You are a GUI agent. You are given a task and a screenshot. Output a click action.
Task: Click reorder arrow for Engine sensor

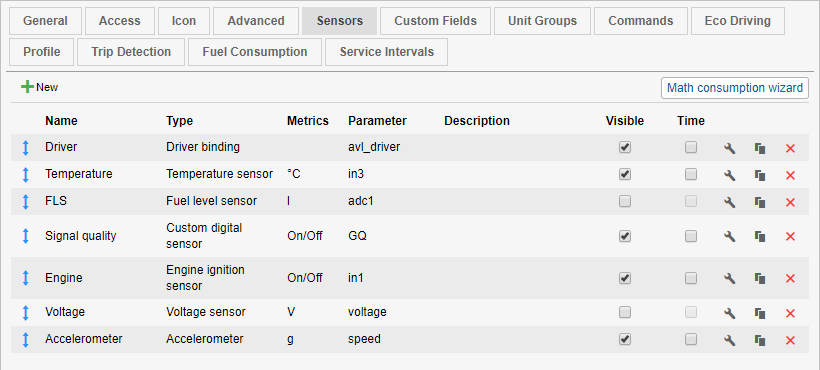26,278
